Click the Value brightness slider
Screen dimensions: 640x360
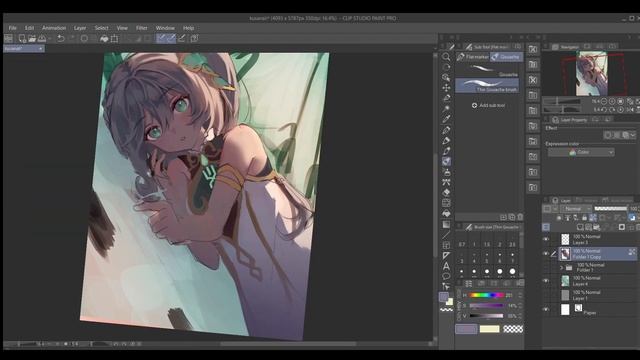click(486, 316)
